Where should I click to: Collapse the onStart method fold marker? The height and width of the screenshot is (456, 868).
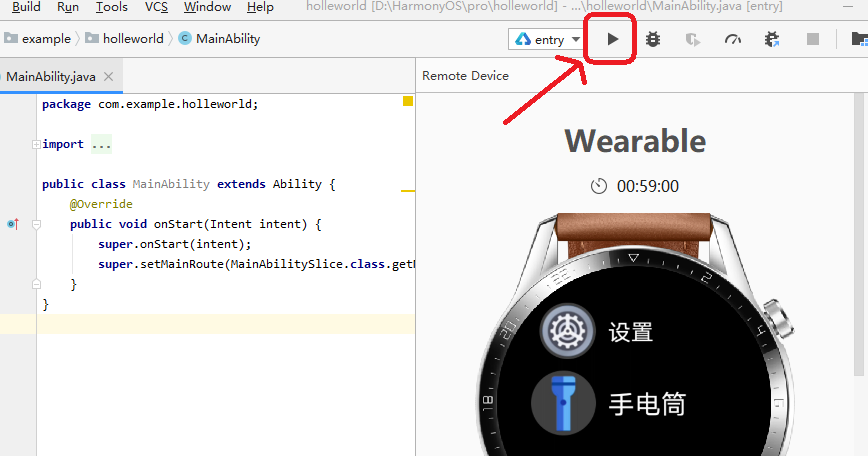point(36,224)
